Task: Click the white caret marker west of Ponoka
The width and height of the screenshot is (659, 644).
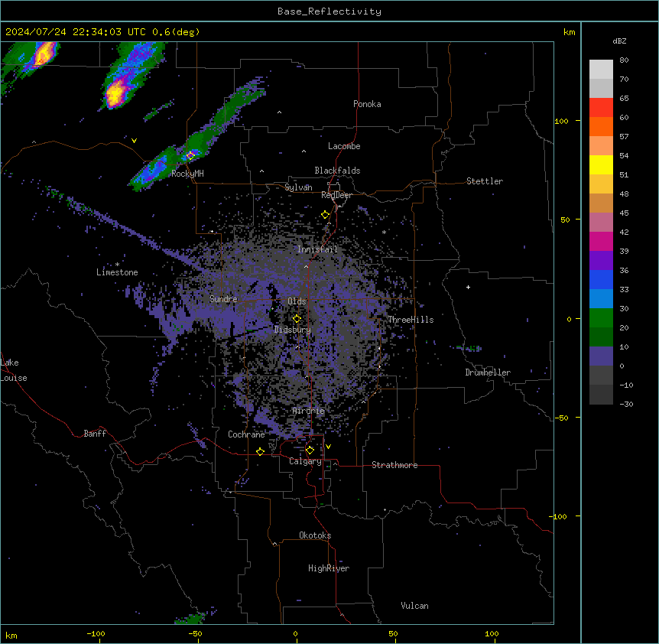Action: pos(280,112)
